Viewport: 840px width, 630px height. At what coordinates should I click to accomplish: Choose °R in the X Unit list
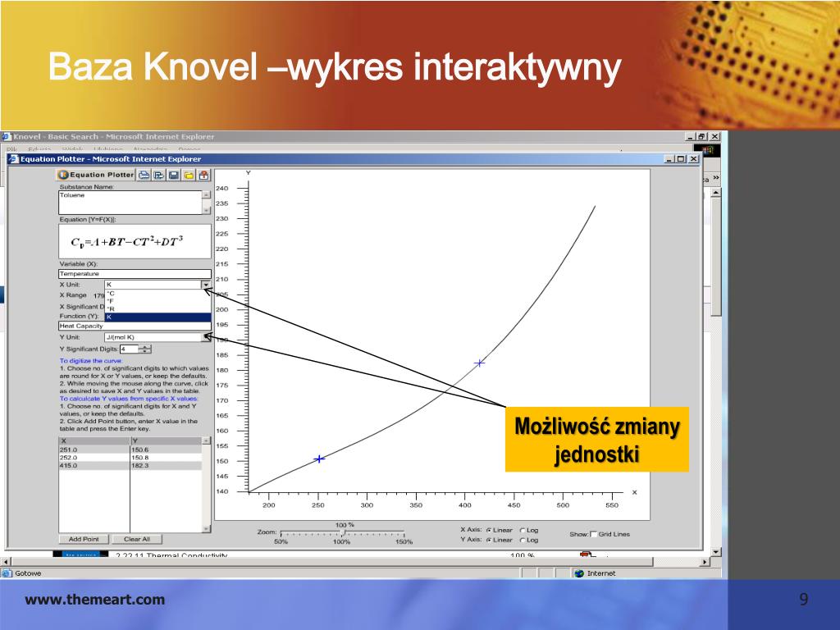(158, 309)
